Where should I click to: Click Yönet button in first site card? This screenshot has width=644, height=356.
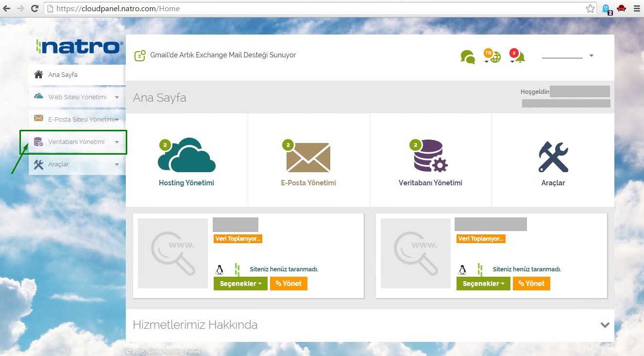pyautogui.click(x=288, y=284)
